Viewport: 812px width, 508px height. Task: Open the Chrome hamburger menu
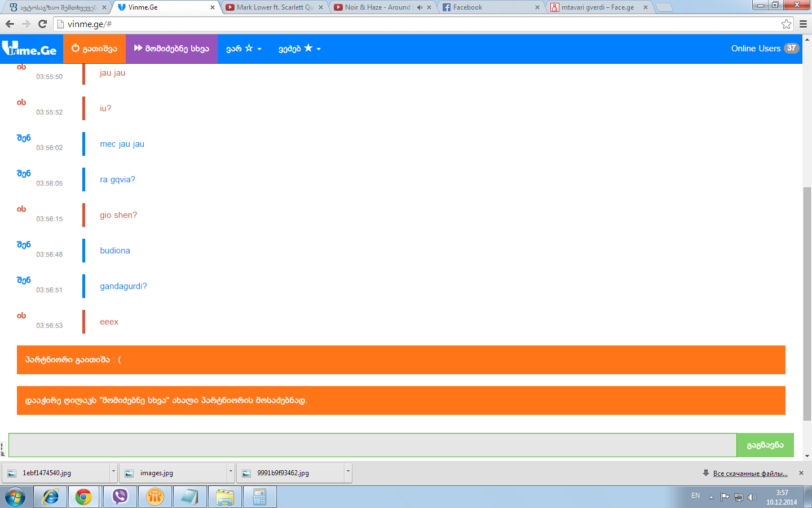pyautogui.click(x=803, y=24)
